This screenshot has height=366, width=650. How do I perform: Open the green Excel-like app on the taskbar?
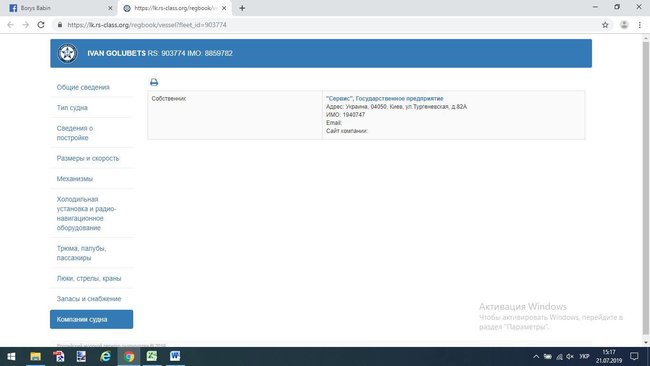152,356
